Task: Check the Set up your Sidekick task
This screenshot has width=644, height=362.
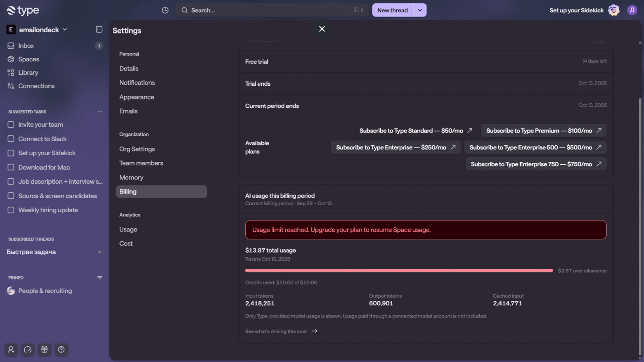Action: tap(11, 153)
